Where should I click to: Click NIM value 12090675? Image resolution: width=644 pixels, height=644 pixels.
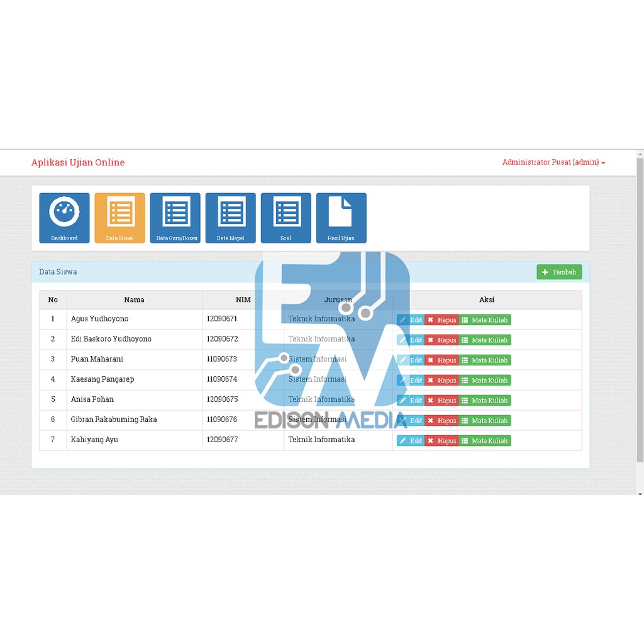click(x=222, y=399)
